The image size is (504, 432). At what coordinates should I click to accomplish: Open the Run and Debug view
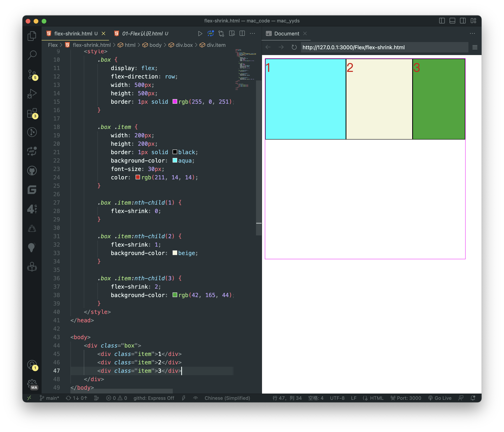tap(32, 93)
